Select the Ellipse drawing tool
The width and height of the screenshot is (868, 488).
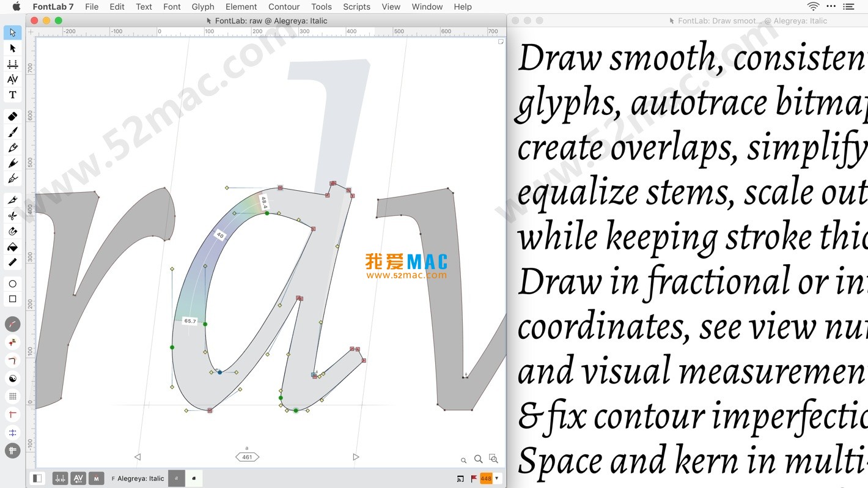(x=12, y=283)
